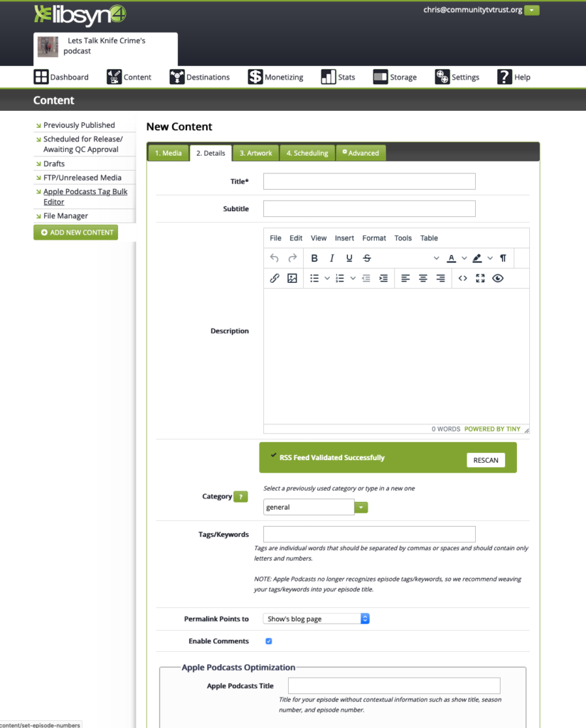Open the Advanced tab
This screenshot has height=728, width=586.
(361, 154)
